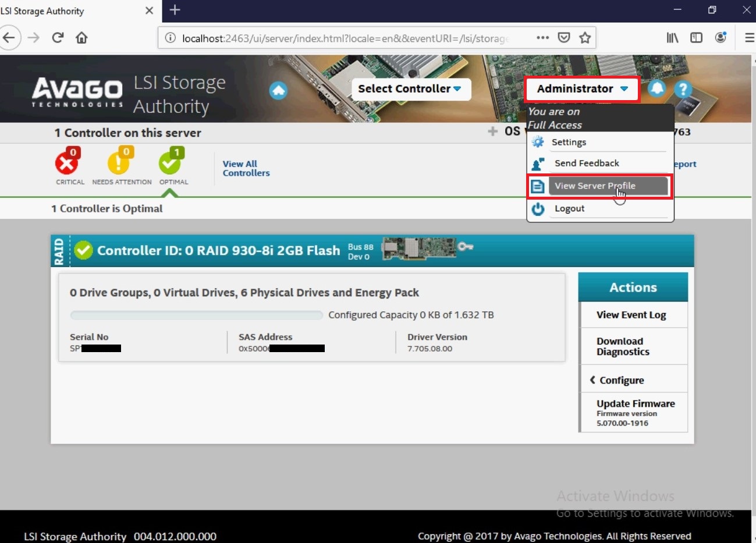The width and height of the screenshot is (756, 543).
Task: Select the green Optimal status icon
Action: [x=171, y=163]
